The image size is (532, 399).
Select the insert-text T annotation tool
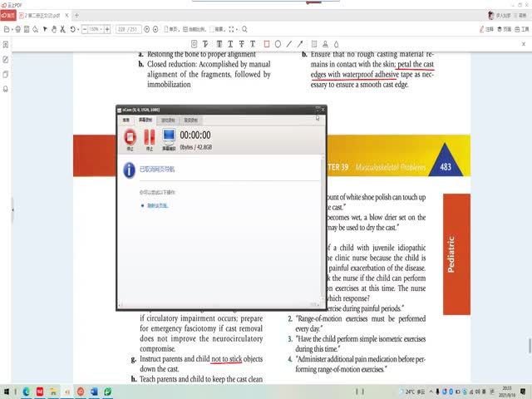point(205,44)
